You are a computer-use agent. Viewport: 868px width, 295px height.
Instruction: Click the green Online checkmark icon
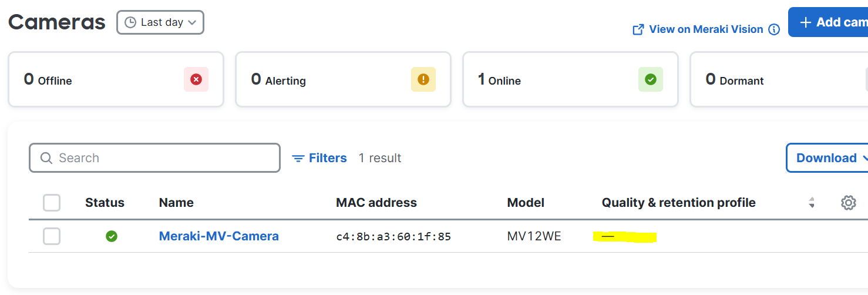651,79
